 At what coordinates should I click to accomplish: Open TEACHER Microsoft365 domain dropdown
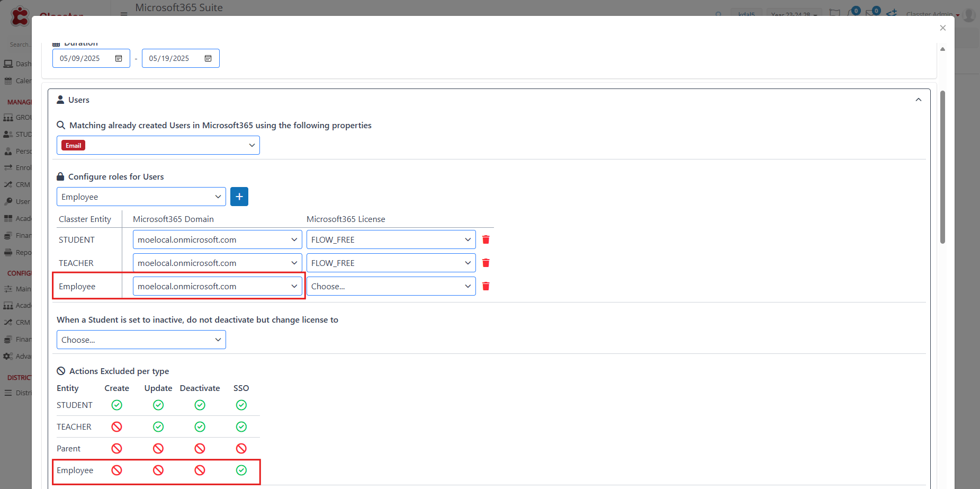[218, 263]
